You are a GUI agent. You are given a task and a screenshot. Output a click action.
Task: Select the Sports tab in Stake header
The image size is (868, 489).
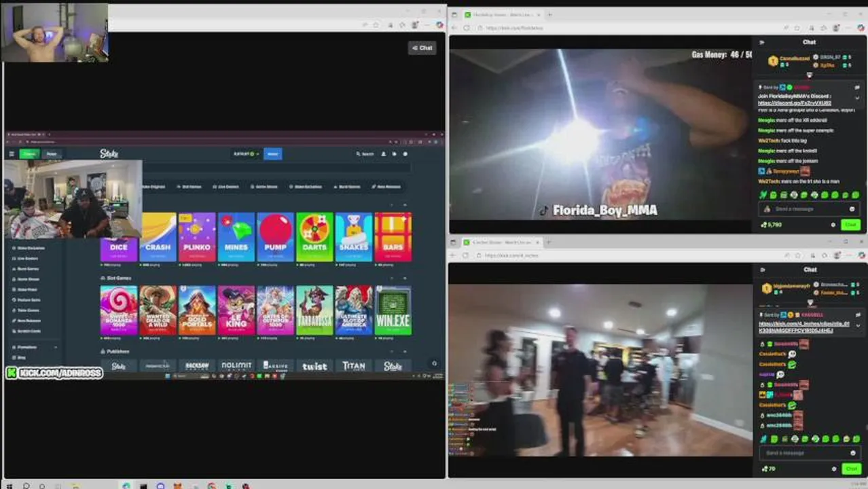pos(52,154)
